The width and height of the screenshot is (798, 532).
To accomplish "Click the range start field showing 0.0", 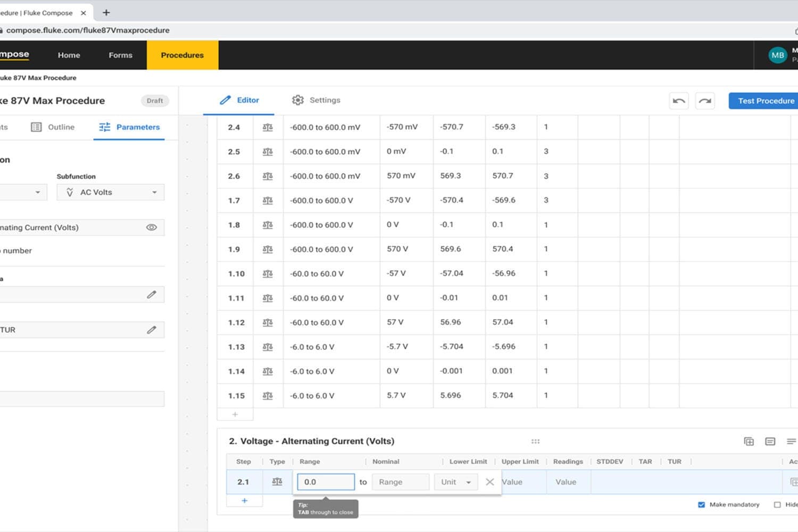I will click(326, 482).
